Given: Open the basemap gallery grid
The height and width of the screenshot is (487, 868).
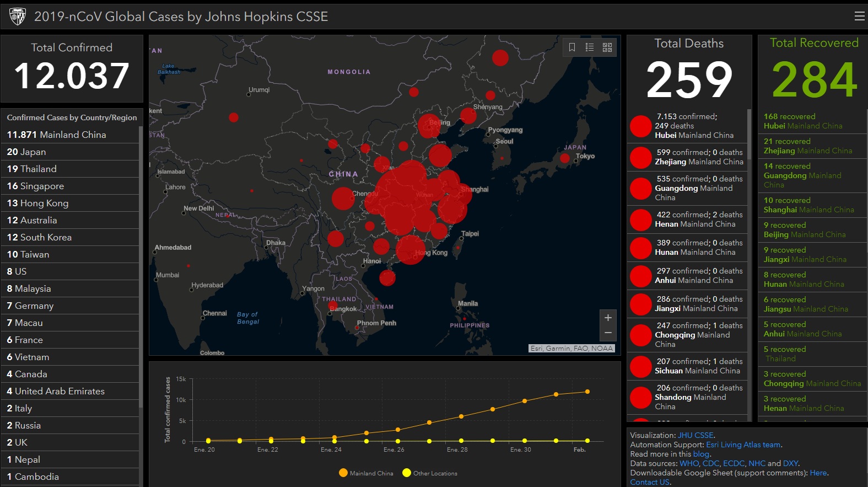Looking at the screenshot, I should [607, 47].
